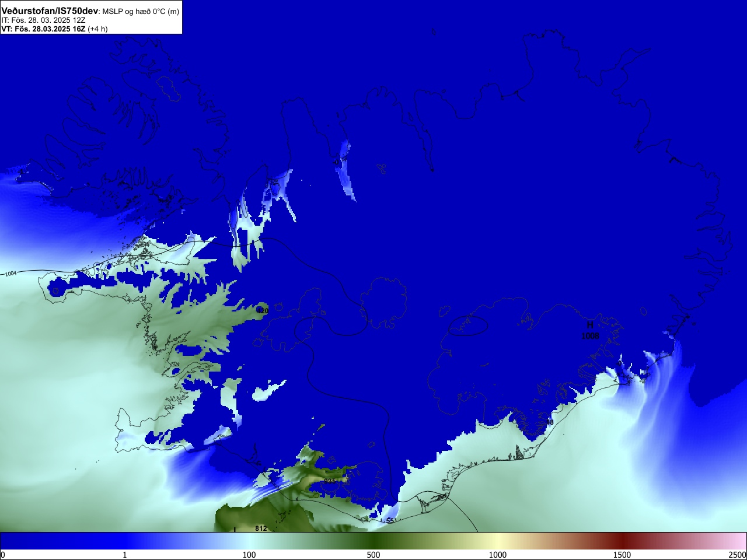
Task: Click the '1008' pressure value
Action: pyautogui.click(x=590, y=336)
